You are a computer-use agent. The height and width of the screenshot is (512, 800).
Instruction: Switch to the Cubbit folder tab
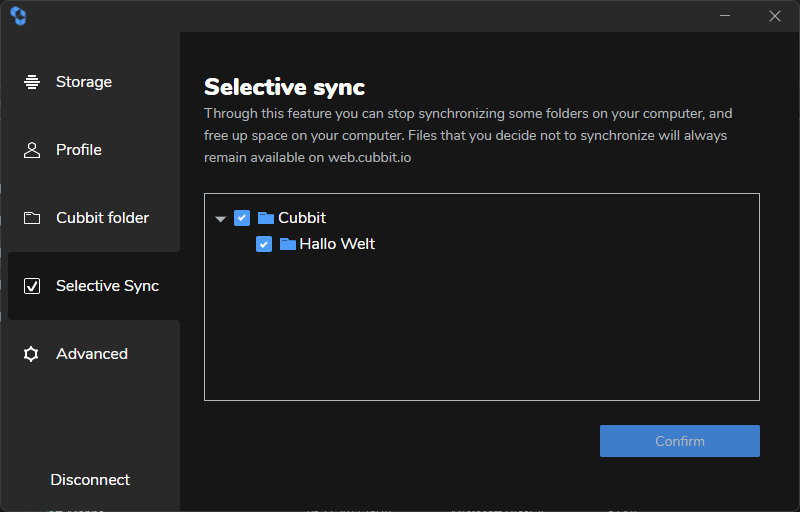point(94,218)
